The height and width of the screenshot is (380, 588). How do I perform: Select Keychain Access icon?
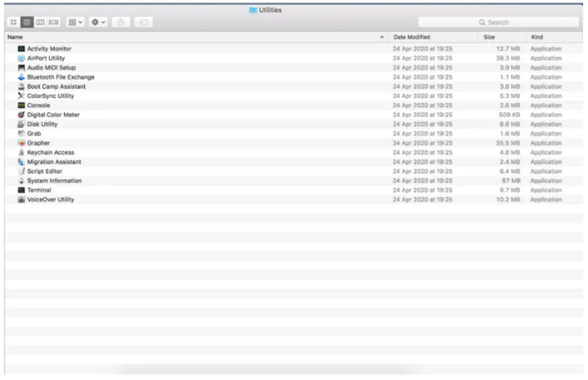(x=21, y=152)
